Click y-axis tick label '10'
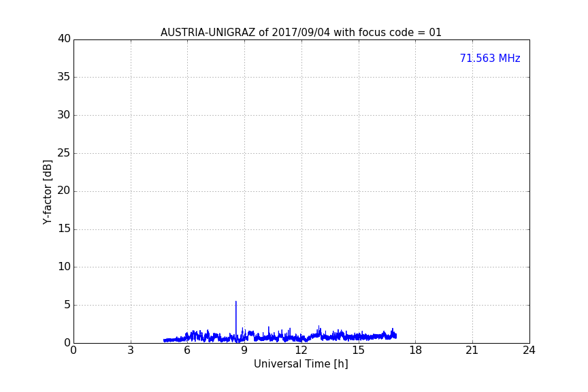588x392 pixels. point(64,267)
